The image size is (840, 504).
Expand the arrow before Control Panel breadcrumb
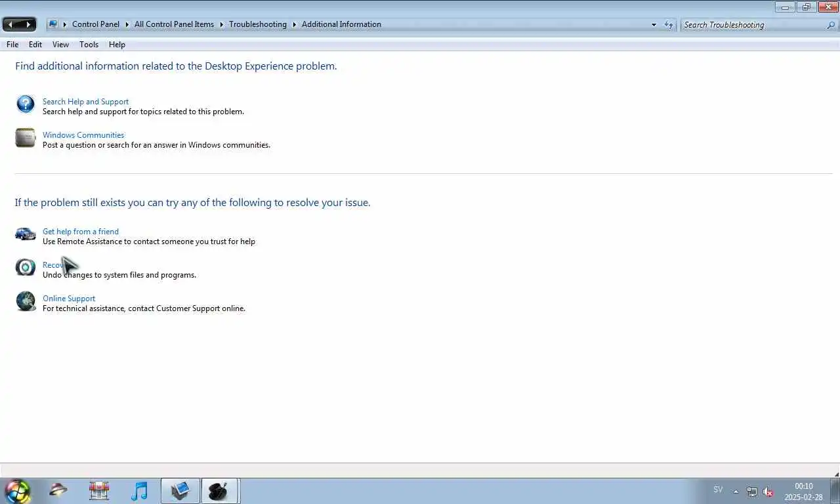65,24
